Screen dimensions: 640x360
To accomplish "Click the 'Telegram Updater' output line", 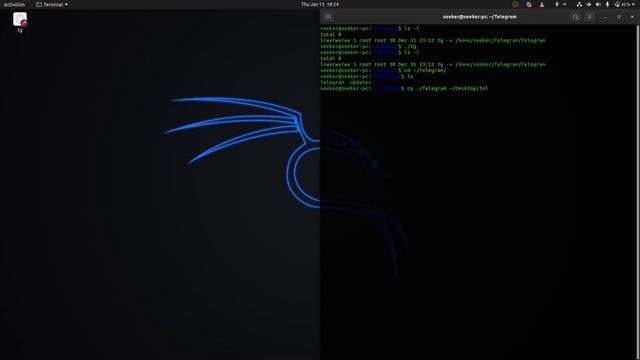I will 346,82.
